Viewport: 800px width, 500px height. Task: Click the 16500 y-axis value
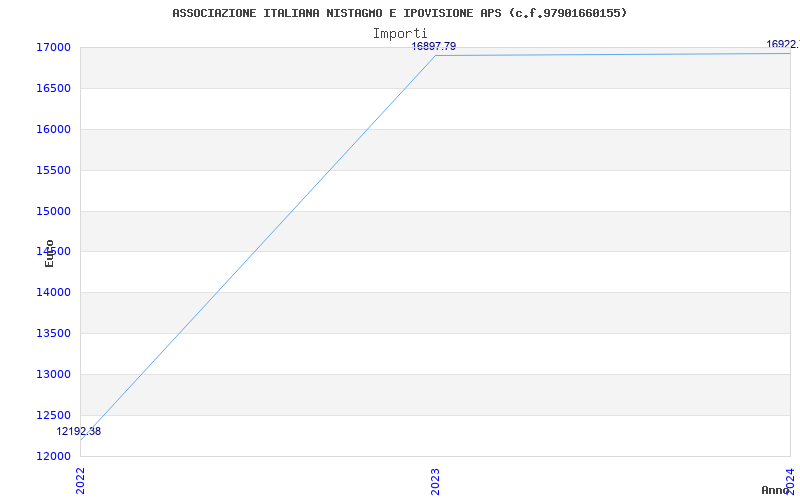pyautogui.click(x=53, y=89)
